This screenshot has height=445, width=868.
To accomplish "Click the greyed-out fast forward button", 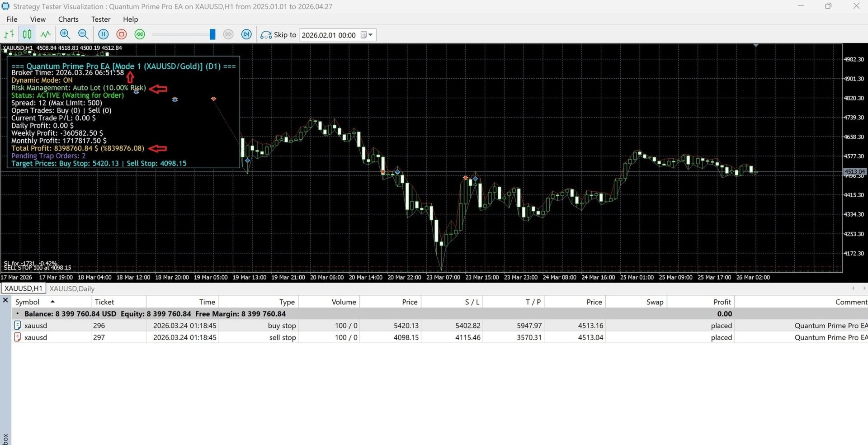I will 228,34.
